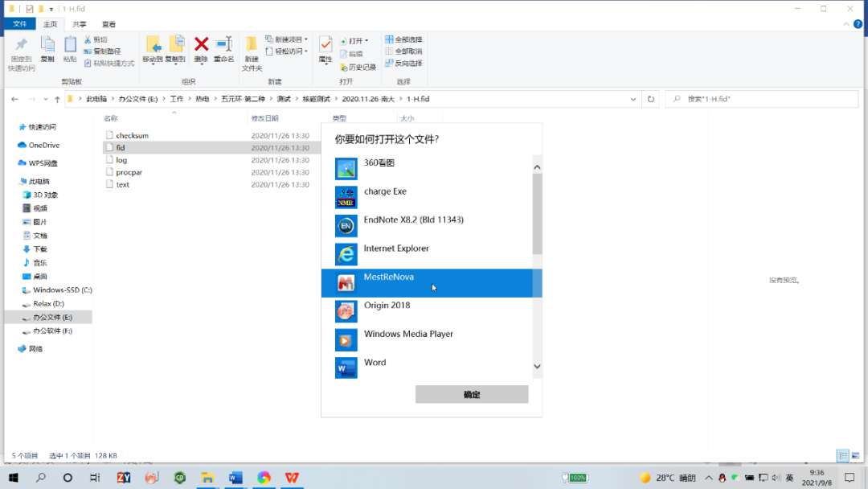Choose EndNote X8.2 in the open-with list
This screenshot has height=489, width=868.
(x=427, y=226)
